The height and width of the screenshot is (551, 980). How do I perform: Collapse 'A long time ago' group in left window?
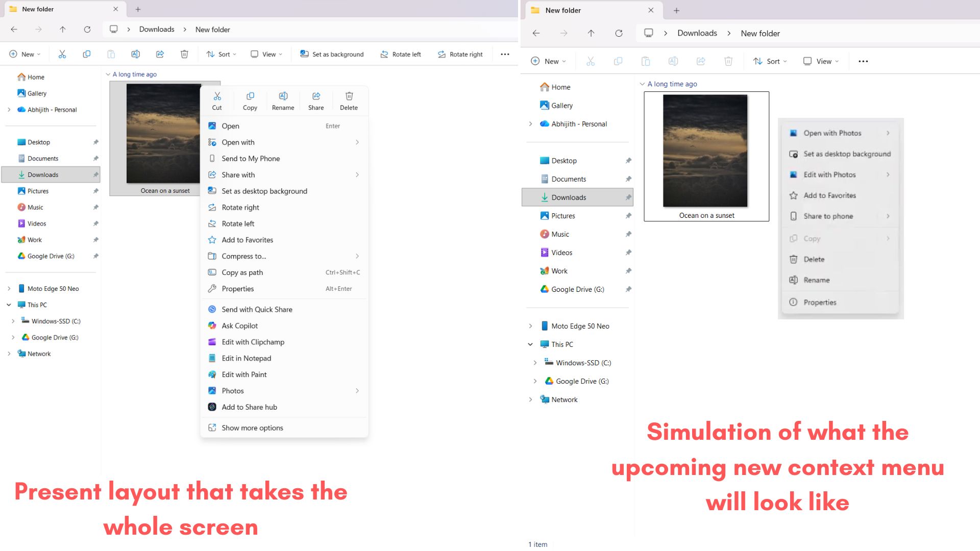tap(108, 74)
